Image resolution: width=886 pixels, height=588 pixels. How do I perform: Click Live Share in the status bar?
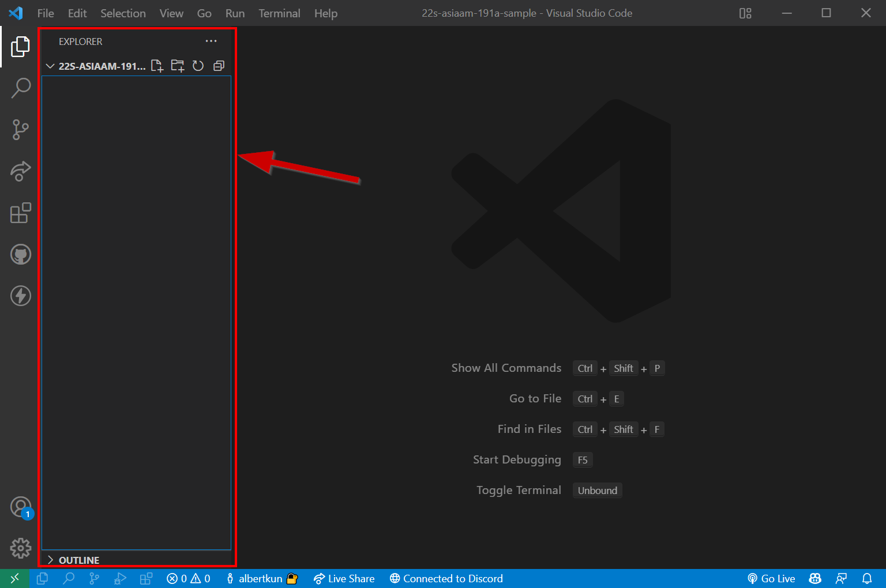(x=344, y=579)
